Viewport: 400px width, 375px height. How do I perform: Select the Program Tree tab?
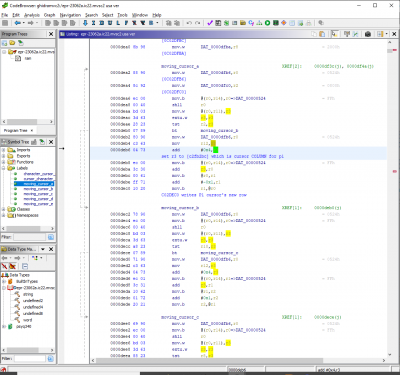coord(16,130)
